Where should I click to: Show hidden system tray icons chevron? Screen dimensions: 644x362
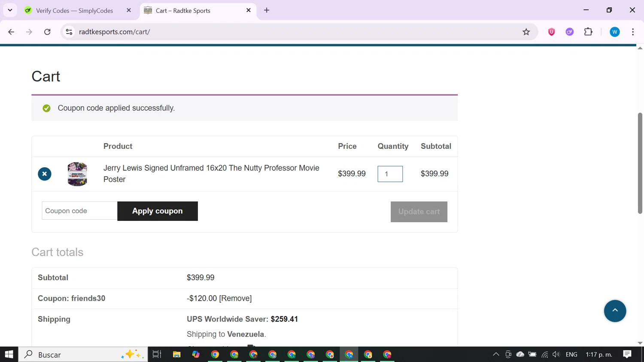tap(496, 354)
